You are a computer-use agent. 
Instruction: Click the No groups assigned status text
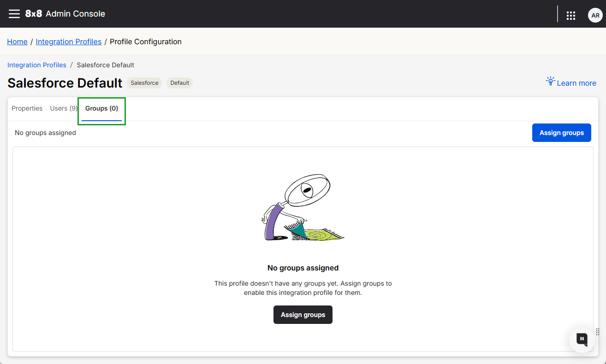tap(45, 133)
